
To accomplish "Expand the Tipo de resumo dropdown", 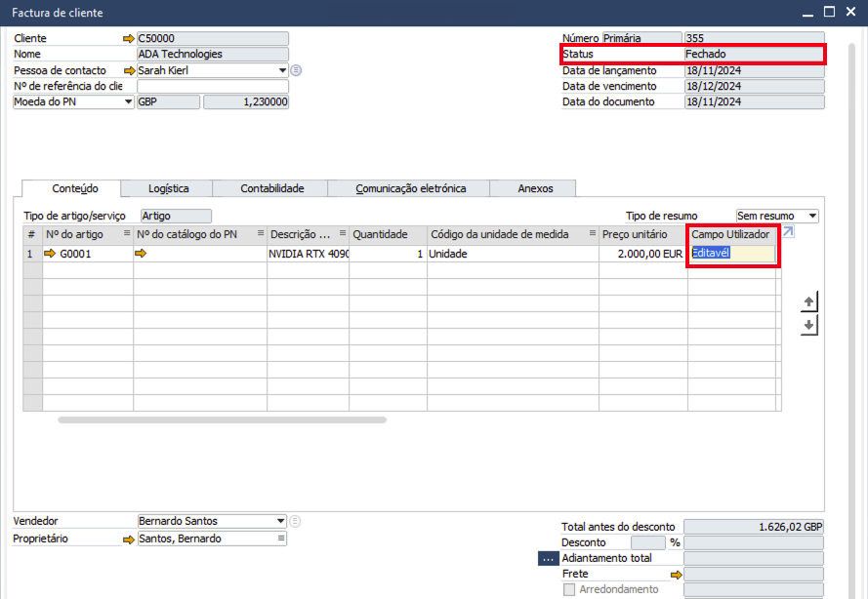I will click(x=813, y=216).
